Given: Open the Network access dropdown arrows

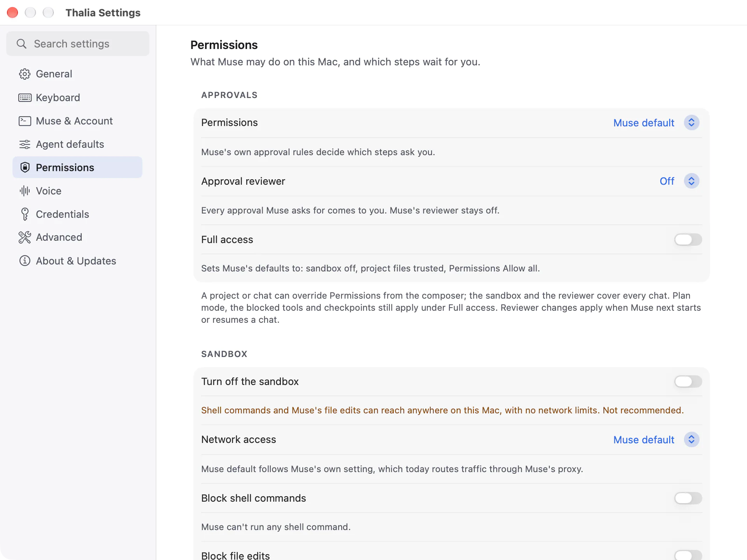Looking at the screenshot, I should click(691, 439).
